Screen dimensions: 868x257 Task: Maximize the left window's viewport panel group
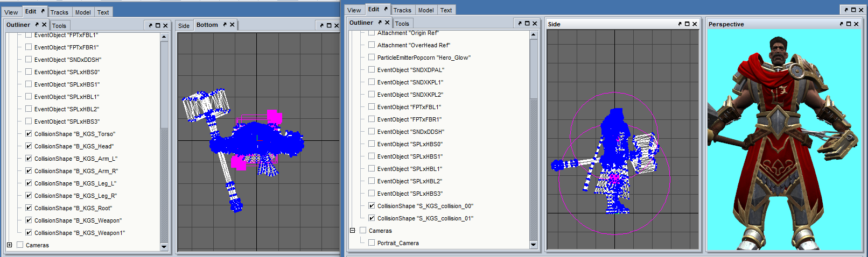coord(329,25)
